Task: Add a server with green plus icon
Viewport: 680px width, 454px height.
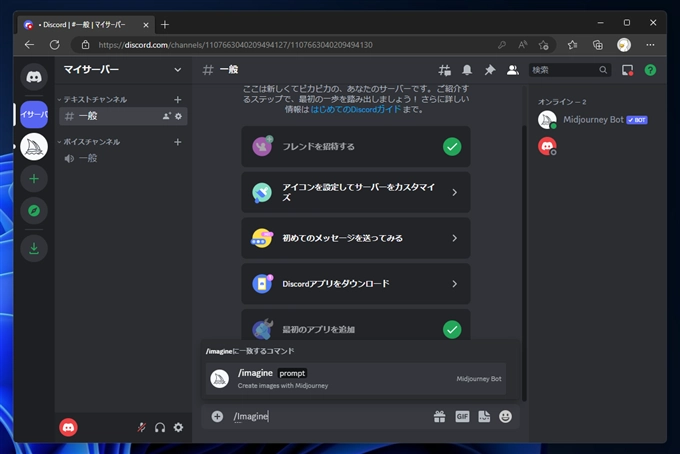Action: (34, 179)
